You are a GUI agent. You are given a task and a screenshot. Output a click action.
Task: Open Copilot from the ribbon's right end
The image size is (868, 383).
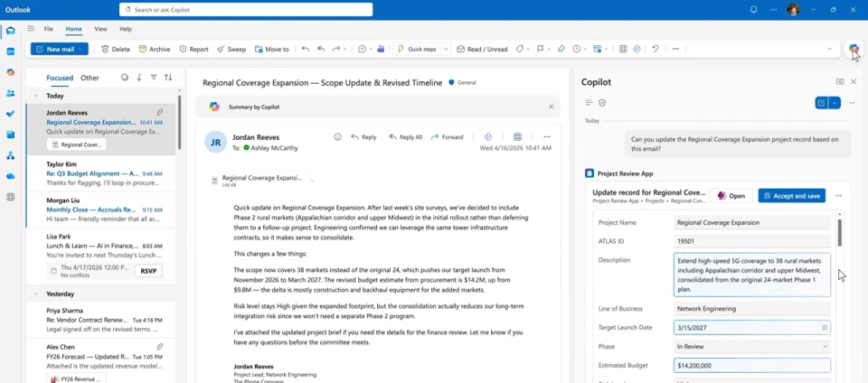[x=854, y=49]
